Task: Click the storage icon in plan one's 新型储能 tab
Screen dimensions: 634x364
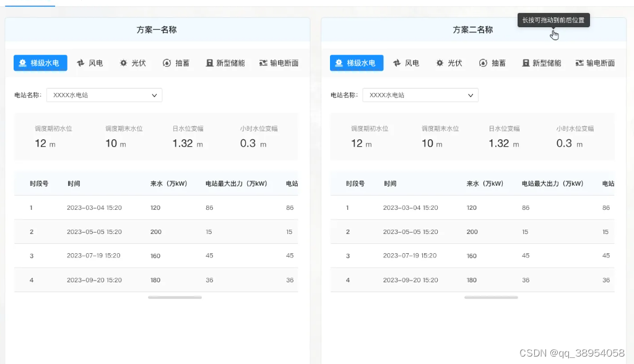Action: [209, 63]
